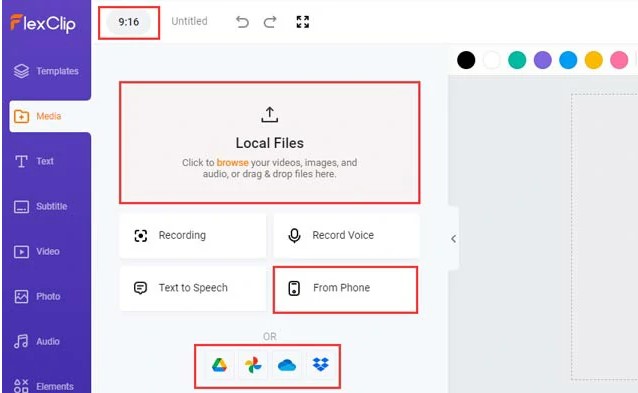
Task: Open the Audio sidebar panel
Action: (37, 341)
